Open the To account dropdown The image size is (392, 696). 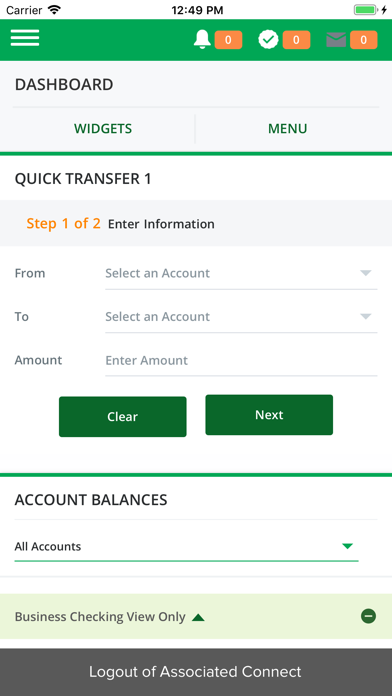[x=241, y=317]
